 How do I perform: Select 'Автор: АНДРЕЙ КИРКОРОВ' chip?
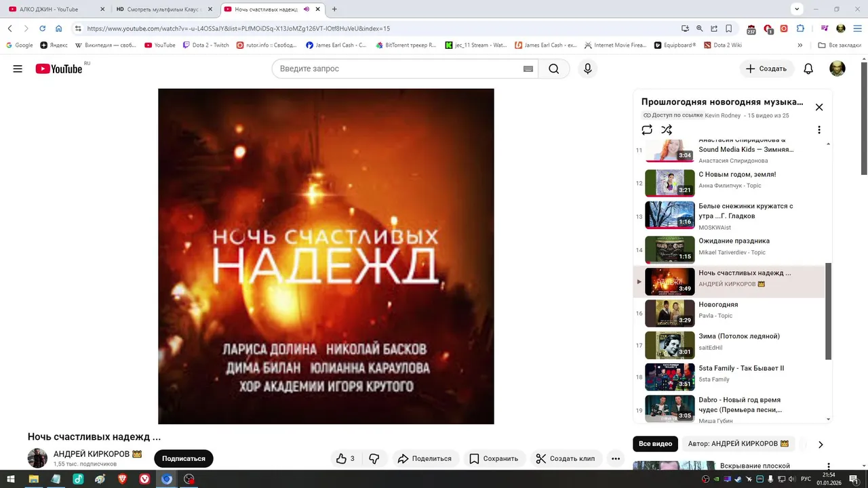[x=738, y=444]
